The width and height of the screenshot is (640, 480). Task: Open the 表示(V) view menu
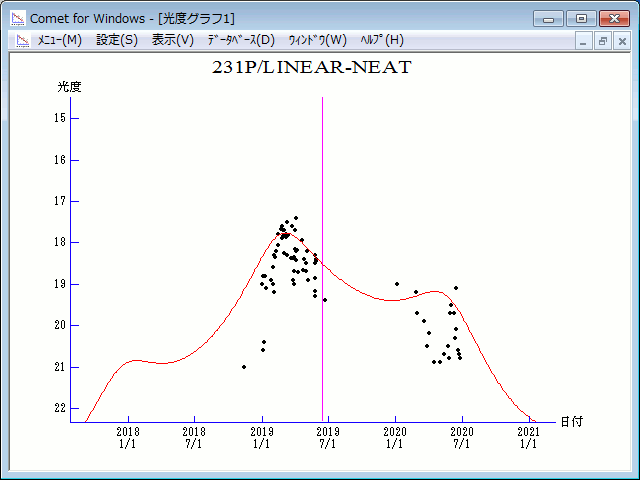pos(173,40)
